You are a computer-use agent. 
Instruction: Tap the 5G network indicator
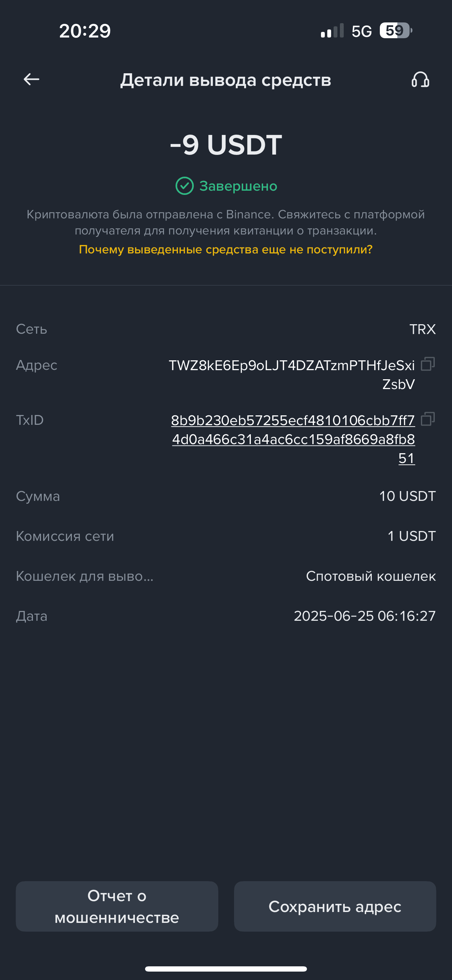click(362, 31)
